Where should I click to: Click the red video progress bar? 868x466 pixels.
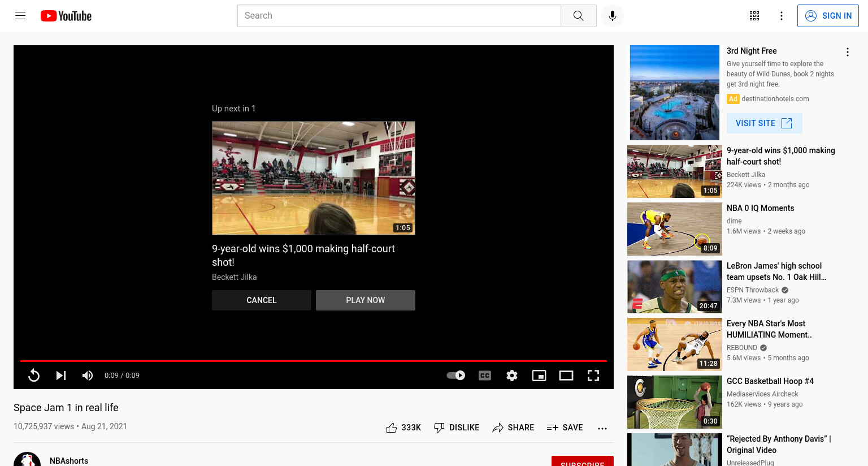(x=314, y=361)
